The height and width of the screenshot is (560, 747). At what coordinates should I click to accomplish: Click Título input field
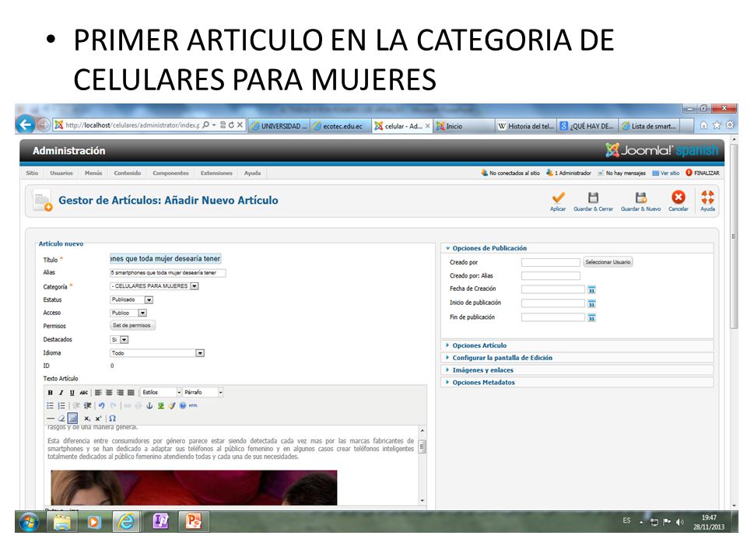(x=165, y=258)
